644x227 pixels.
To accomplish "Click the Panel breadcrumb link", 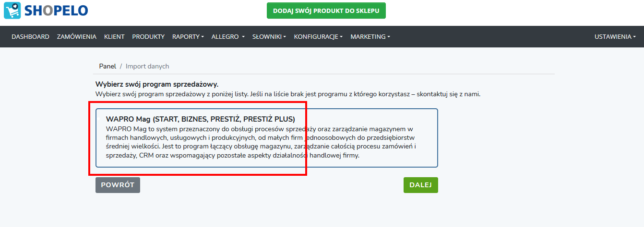I will click(x=107, y=66).
